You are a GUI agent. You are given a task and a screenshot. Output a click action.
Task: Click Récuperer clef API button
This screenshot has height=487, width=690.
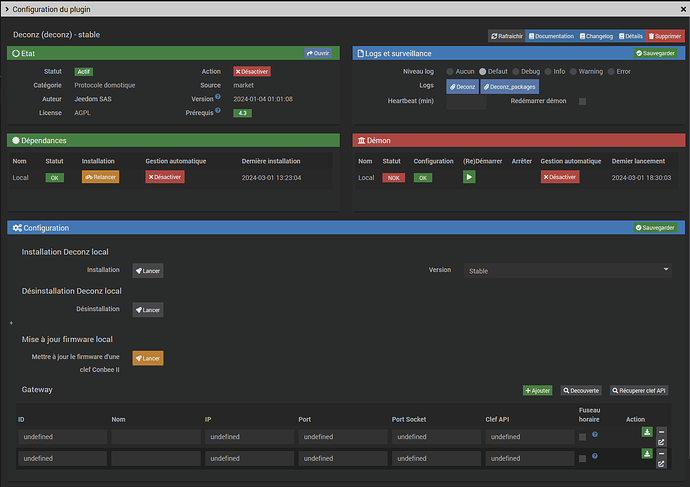639,390
